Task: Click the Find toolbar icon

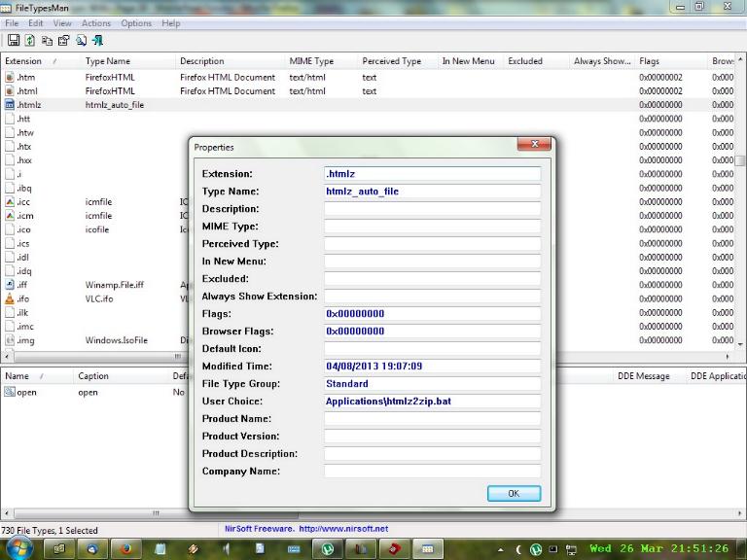Action: point(81,41)
